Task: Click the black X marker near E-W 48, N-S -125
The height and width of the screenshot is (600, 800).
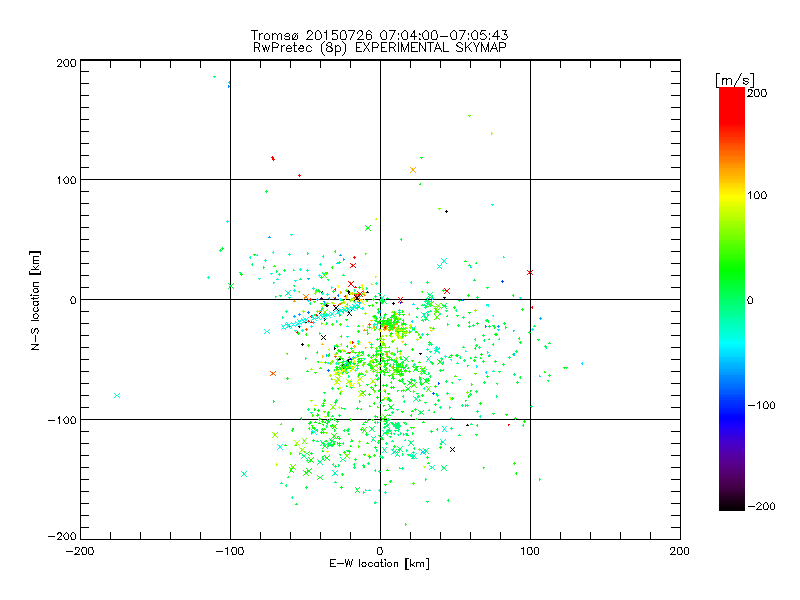Action: point(452,449)
